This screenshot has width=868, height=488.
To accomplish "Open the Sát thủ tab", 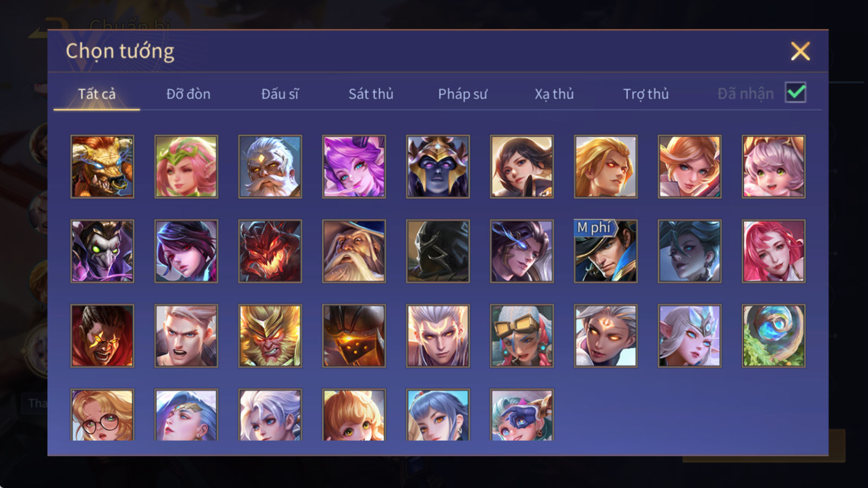I will click(371, 94).
